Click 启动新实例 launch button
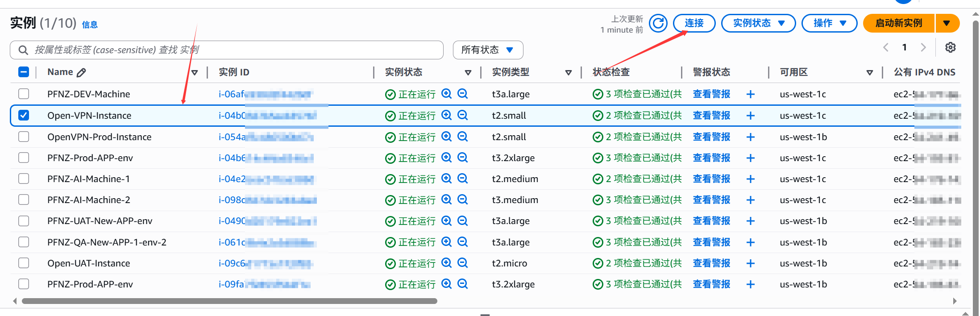The image size is (980, 316). click(899, 23)
